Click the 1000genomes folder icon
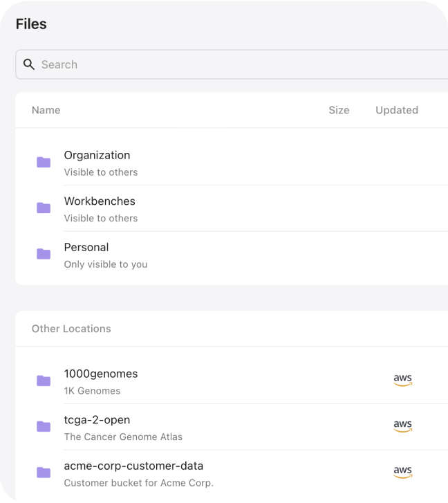Viewport: 448px width, 503px height. pos(44,381)
